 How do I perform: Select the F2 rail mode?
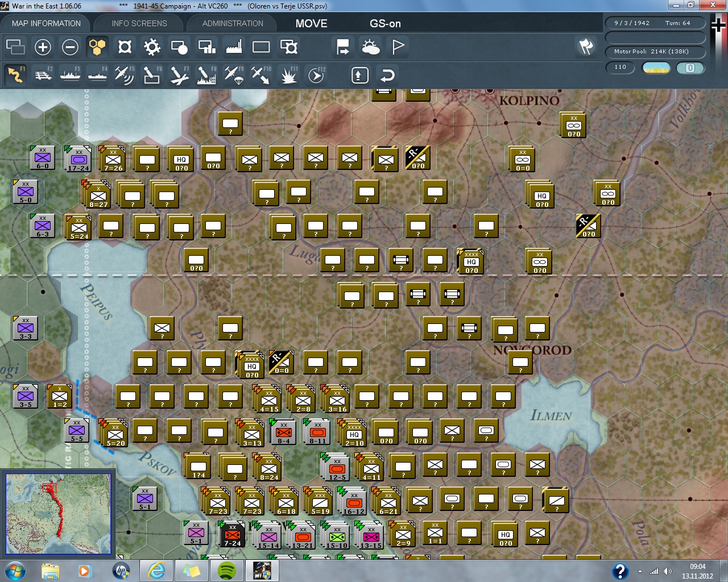pyautogui.click(x=43, y=75)
